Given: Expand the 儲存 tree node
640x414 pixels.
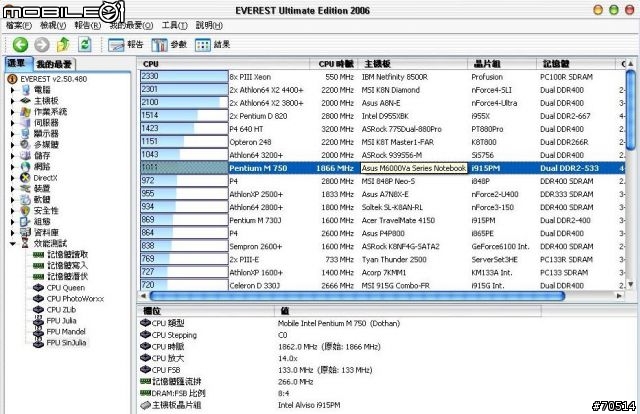Looking at the screenshot, I should [x=12, y=156].
